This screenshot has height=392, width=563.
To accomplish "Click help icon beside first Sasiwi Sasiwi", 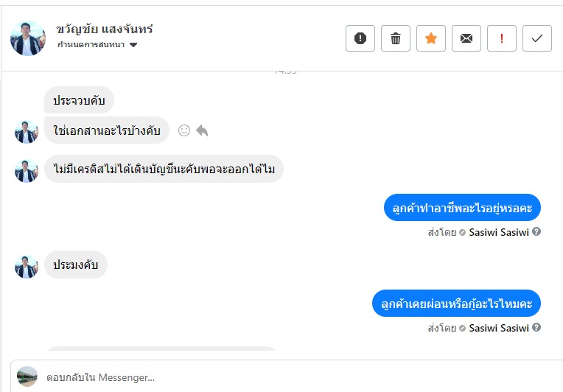I will (x=536, y=231).
